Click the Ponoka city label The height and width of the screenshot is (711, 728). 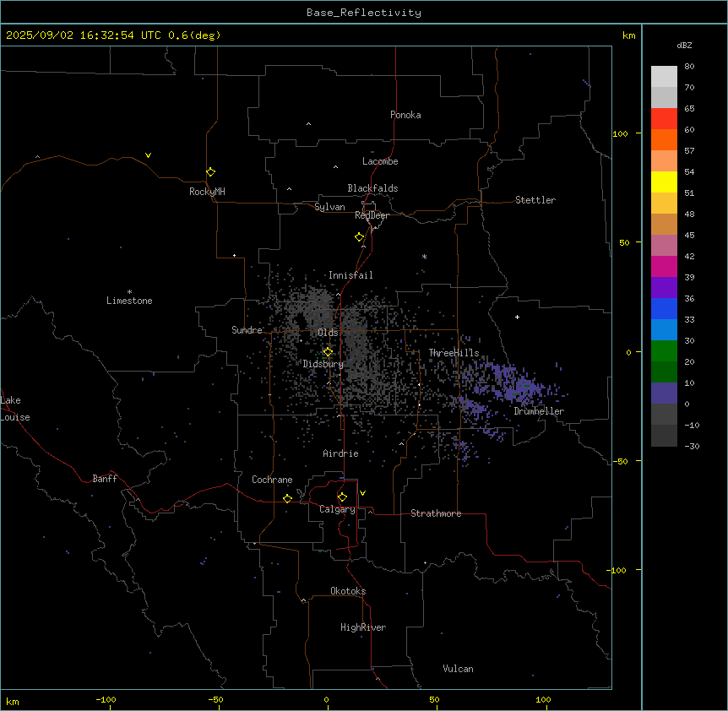[405, 115]
